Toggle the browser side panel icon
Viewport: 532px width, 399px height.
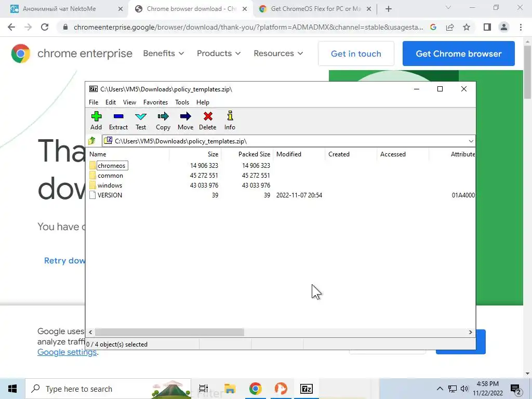tap(487, 27)
